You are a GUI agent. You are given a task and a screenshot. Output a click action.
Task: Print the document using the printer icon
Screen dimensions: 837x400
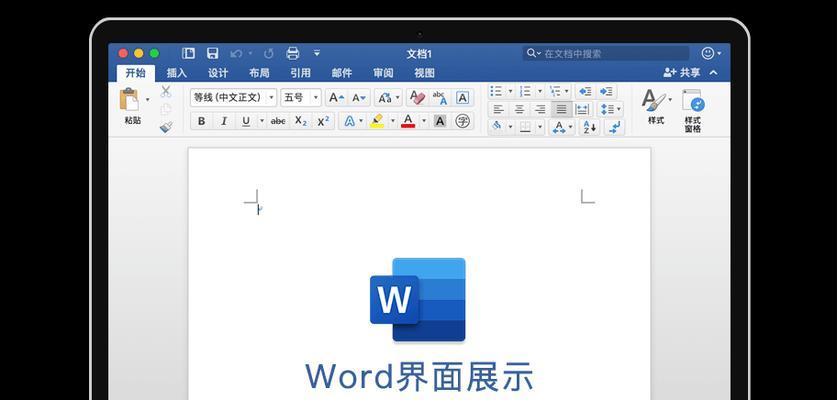tap(293, 53)
